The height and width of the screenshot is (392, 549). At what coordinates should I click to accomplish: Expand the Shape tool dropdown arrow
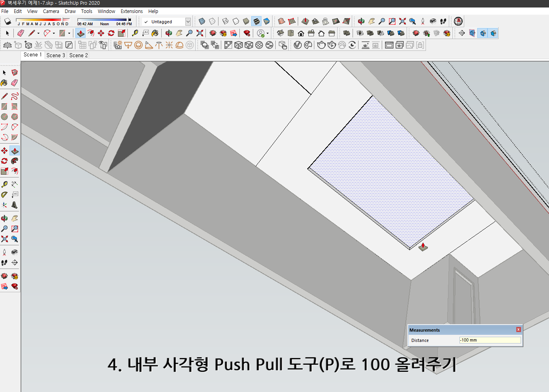[x=69, y=33]
